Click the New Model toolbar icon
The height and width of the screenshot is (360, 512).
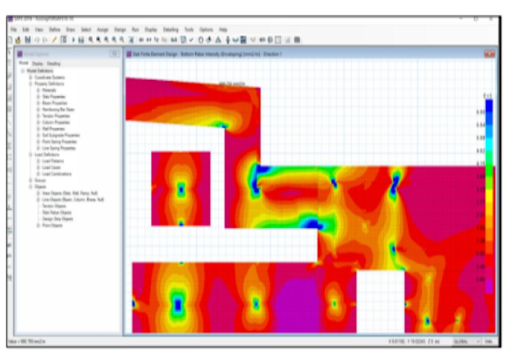[x=10, y=40]
